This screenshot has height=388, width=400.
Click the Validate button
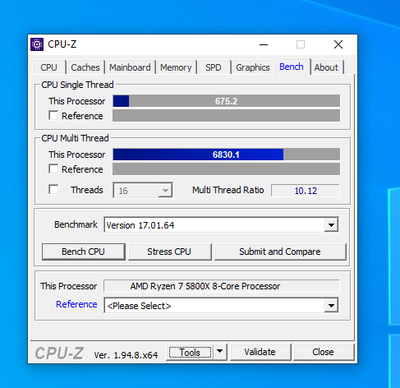point(260,352)
